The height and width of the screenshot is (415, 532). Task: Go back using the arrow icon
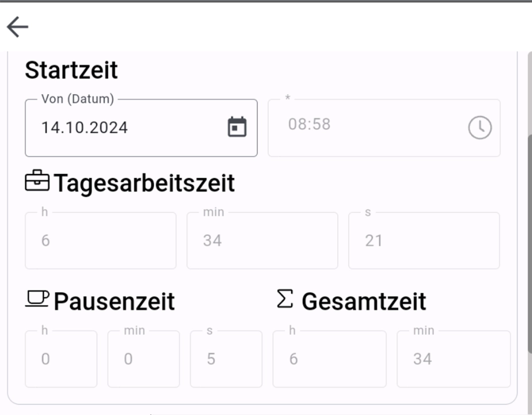coord(18,27)
